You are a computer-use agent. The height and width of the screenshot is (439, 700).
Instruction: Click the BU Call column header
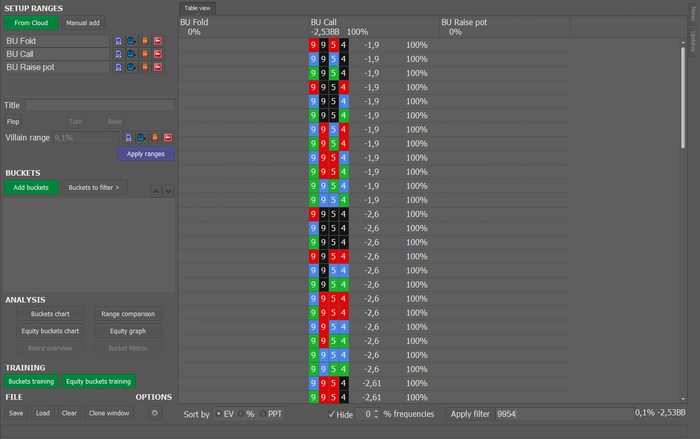click(374, 27)
